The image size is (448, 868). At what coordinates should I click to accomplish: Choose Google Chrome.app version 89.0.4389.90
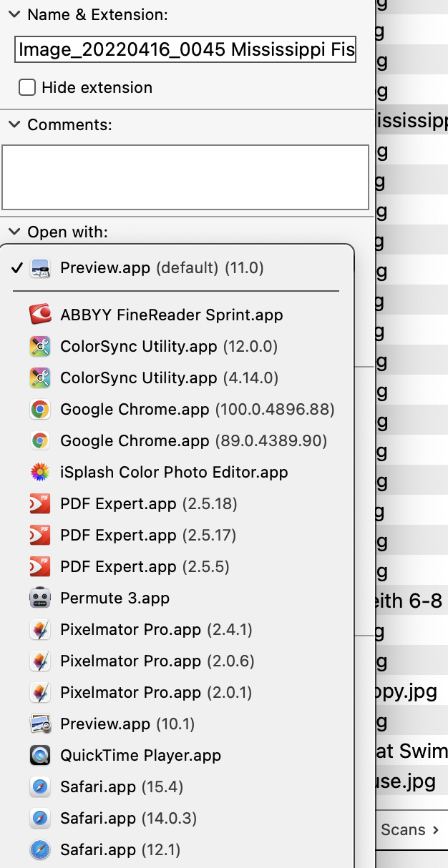(193, 440)
